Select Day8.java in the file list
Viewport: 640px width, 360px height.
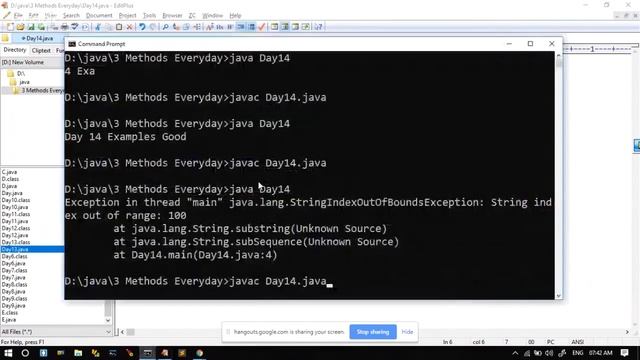click(13, 292)
